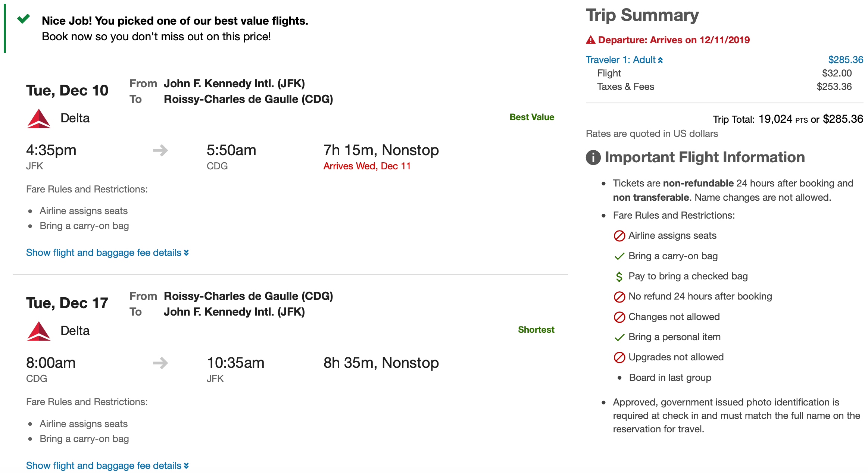Viewport: 868px width, 473px height.
Task: Click prohibited icon beside No refund 24 hours
Action: [619, 297]
